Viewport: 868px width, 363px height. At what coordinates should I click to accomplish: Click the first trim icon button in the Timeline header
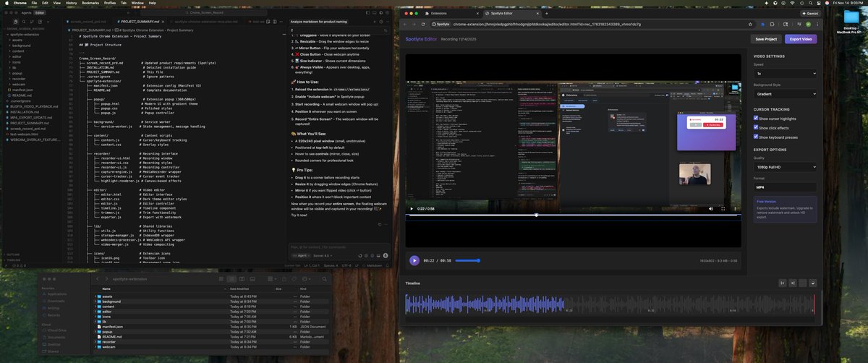click(783, 283)
